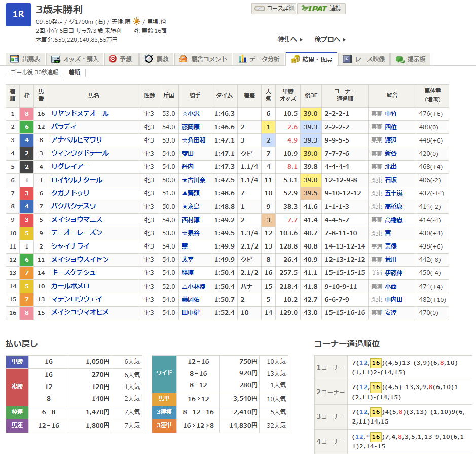Click the sun weather icon in race info
Viewport: 476px width, 458px height.
(137, 22)
